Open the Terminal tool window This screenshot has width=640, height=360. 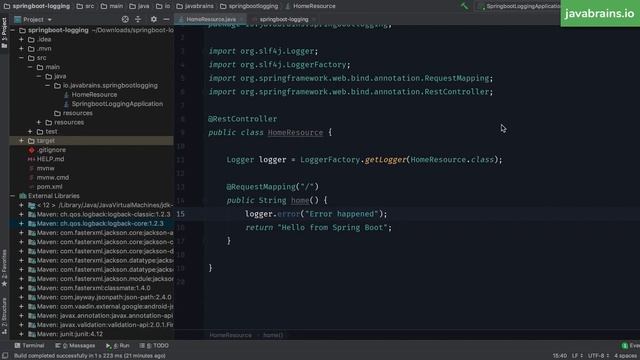tap(29, 345)
